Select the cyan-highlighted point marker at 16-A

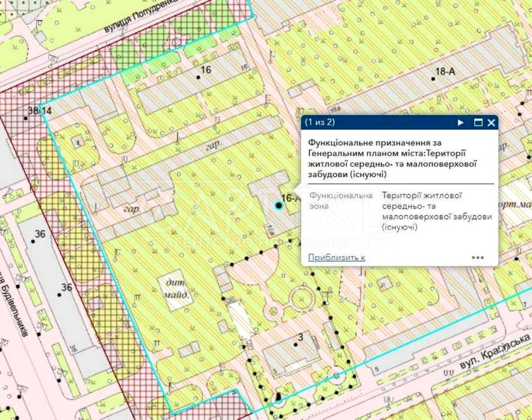[x=279, y=205]
